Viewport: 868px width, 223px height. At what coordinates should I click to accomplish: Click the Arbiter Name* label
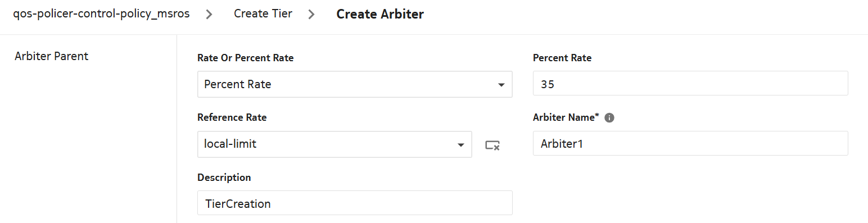[x=566, y=117]
